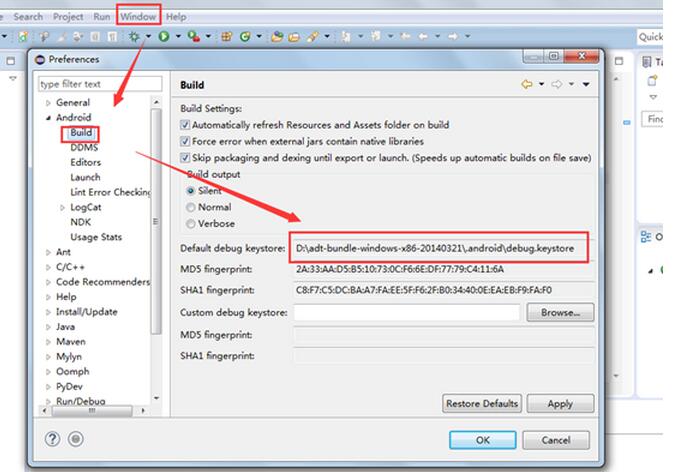The height and width of the screenshot is (472, 680).
Task: Click the Help question mark icon in Preferences
Action: tap(52, 439)
